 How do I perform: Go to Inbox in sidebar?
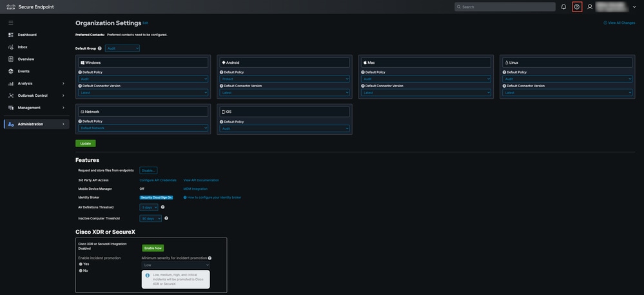coord(23,47)
